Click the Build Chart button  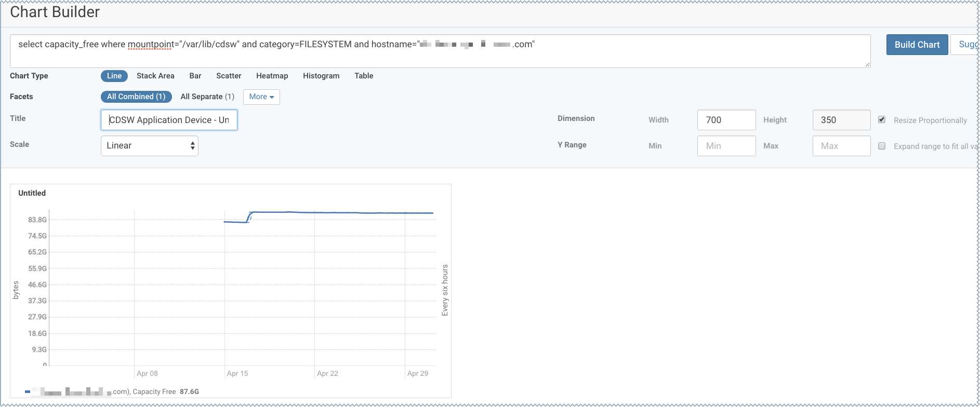tap(917, 45)
